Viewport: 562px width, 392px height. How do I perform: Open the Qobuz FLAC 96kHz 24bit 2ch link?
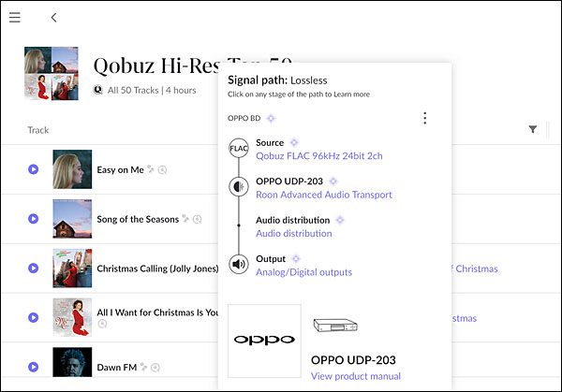pyautogui.click(x=319, y=156)
